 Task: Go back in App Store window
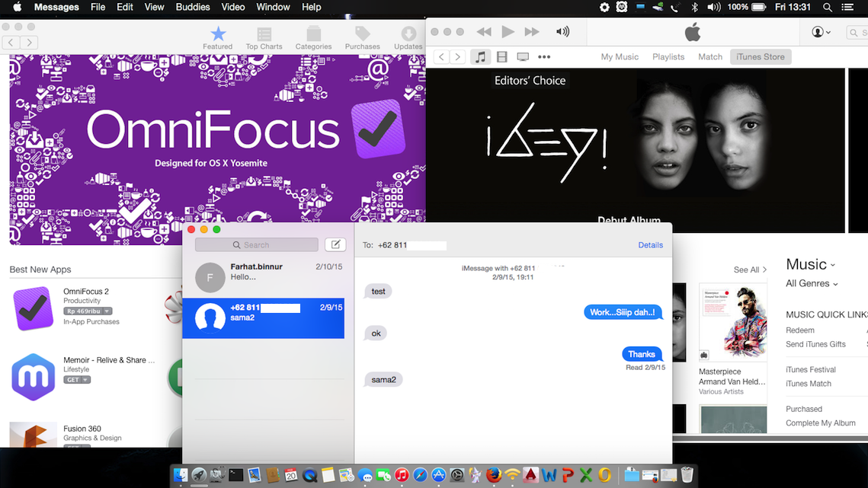pos(11,42)
